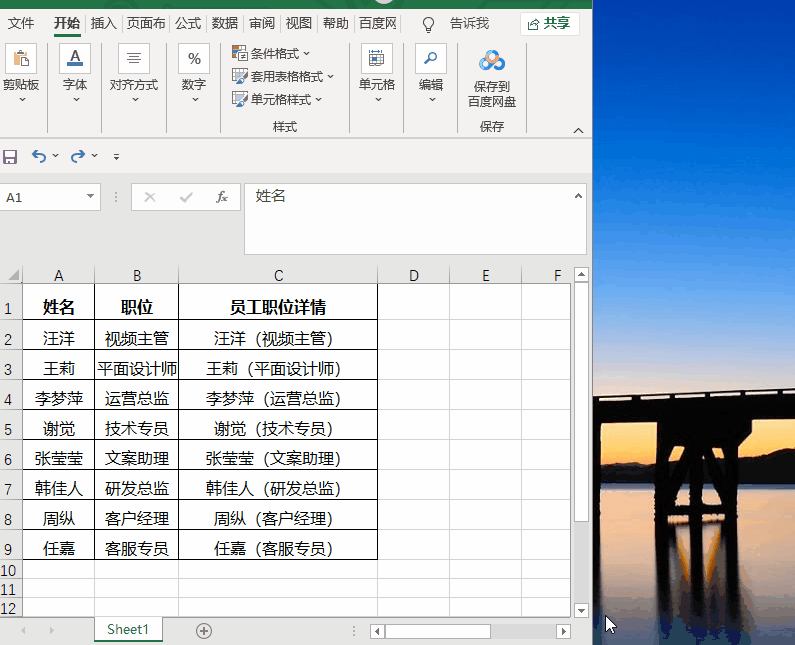
Task: Select cell 平面设计师
Action: point(137,365)
